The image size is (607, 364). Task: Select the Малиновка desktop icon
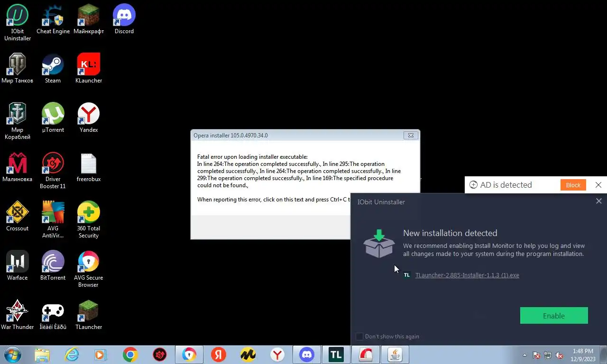pos(18,167)
